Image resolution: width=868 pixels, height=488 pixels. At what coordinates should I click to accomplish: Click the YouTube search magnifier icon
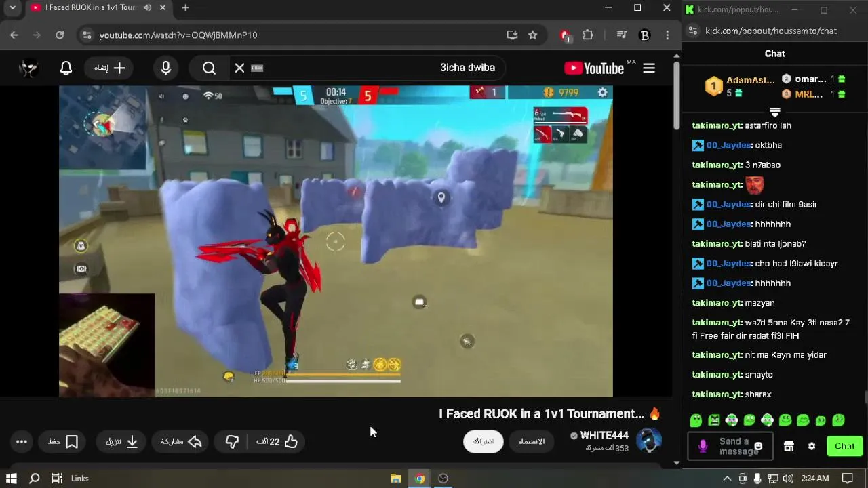(x=209, y=68)
